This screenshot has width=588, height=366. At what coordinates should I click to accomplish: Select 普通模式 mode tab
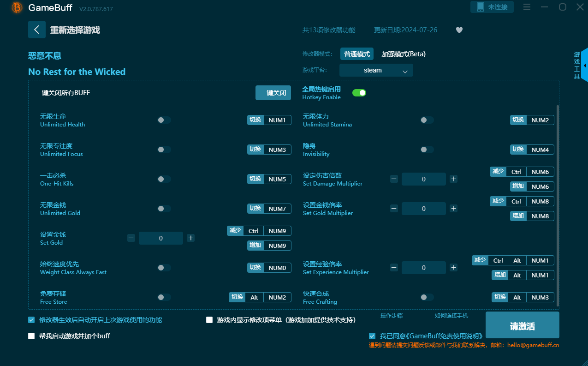[x=357, y=54]
